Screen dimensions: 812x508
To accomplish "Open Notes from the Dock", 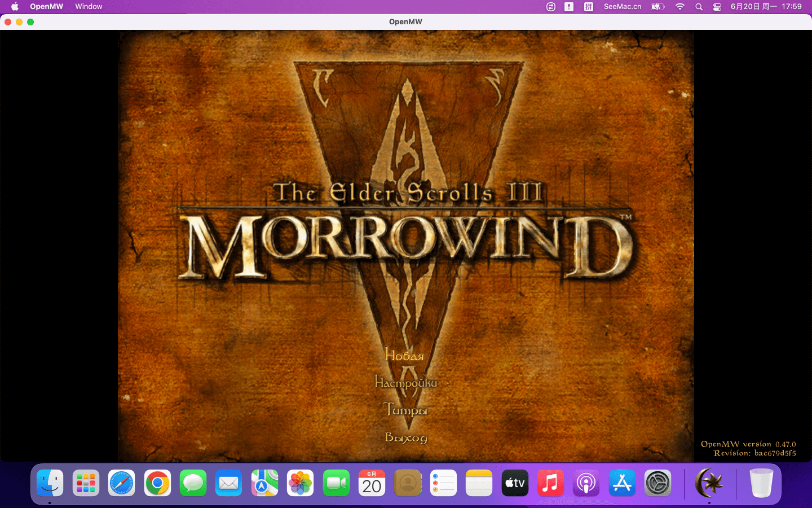I will (479, 483).
